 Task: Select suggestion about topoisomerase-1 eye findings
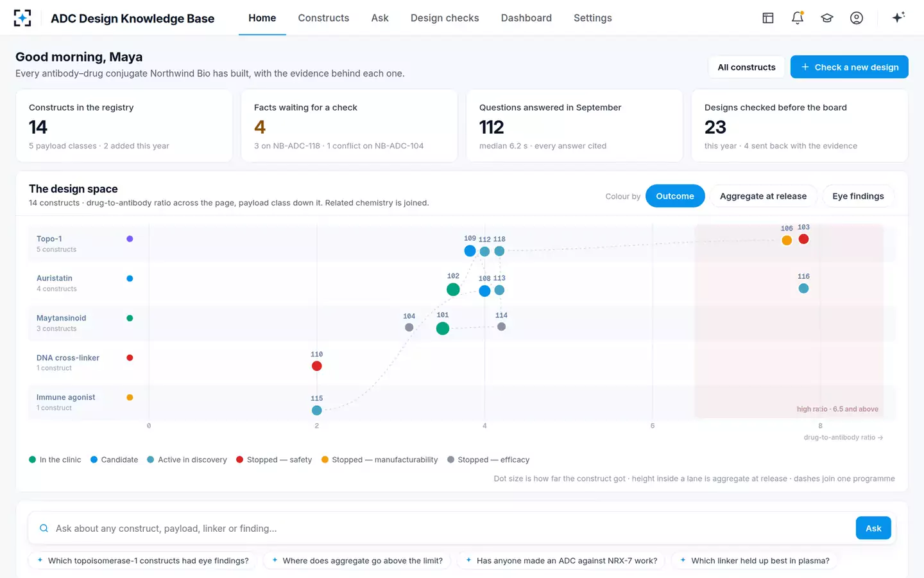pyautogui.click(x=143, y=561)
